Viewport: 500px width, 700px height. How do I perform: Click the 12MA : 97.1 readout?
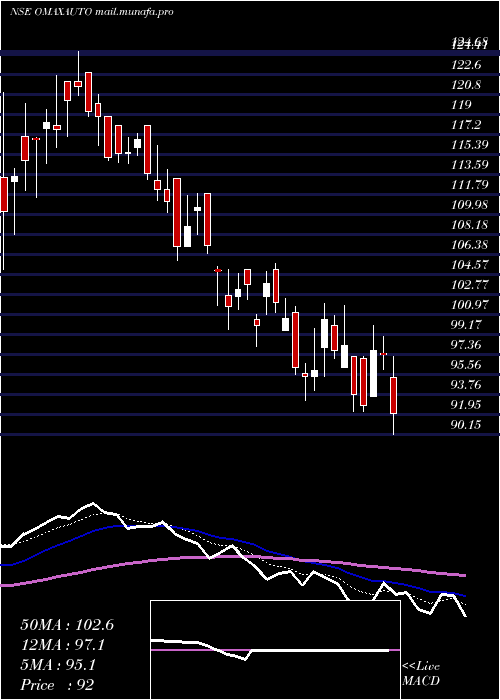[x=64, y=645]
